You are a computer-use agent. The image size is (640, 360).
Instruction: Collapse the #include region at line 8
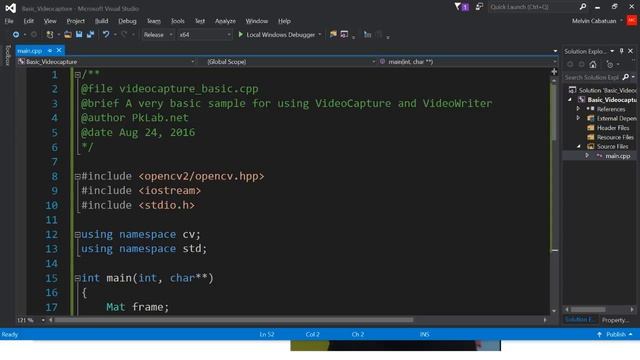click(78, 177)
